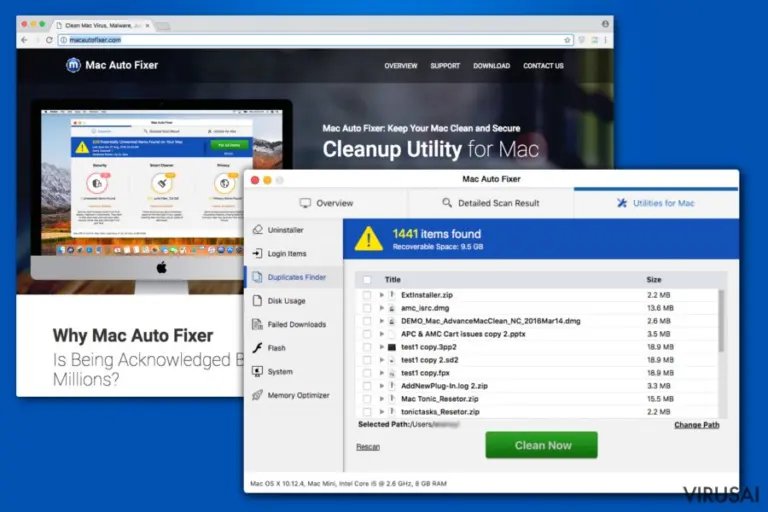Expand the test1 copy 2.sd2 row
This screenshot has height=512, width=768.
tap(382, 360)
